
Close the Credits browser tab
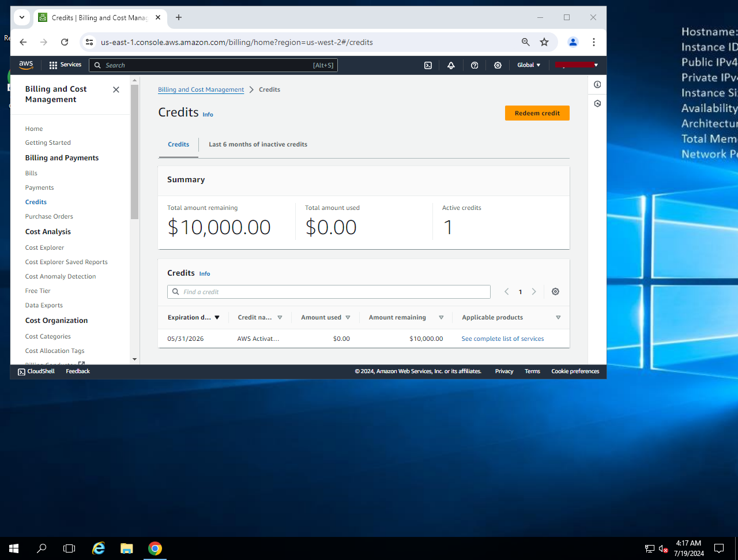pos(158,17)
